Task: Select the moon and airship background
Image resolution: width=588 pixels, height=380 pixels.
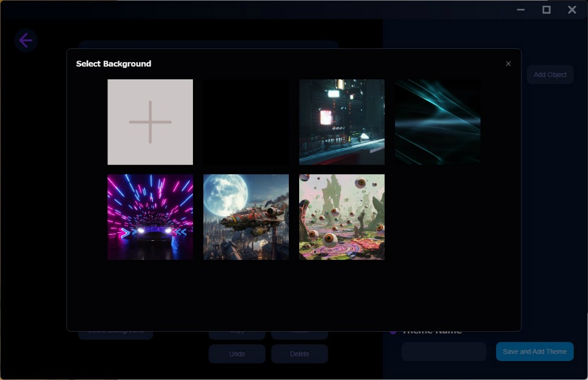Action: [246, 217]
